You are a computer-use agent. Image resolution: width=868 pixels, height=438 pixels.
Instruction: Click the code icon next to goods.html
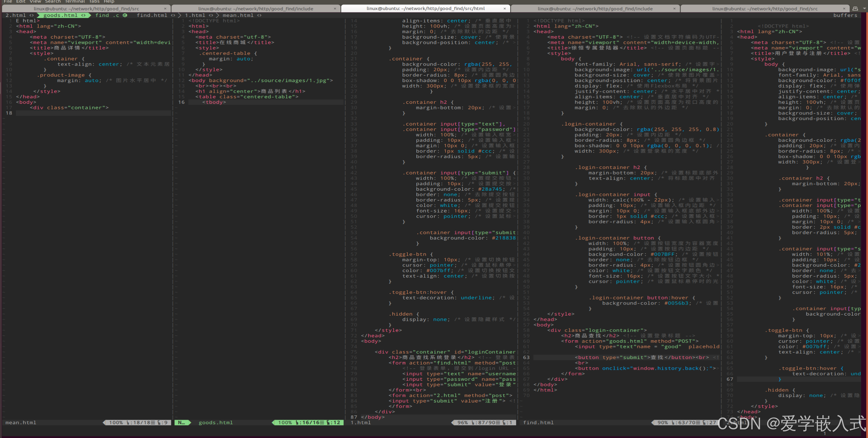click(83, 15)
